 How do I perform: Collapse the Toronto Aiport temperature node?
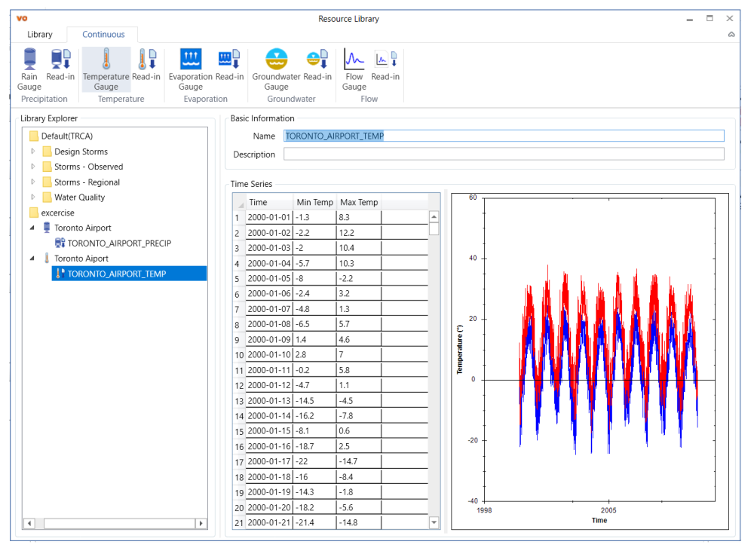32,259
